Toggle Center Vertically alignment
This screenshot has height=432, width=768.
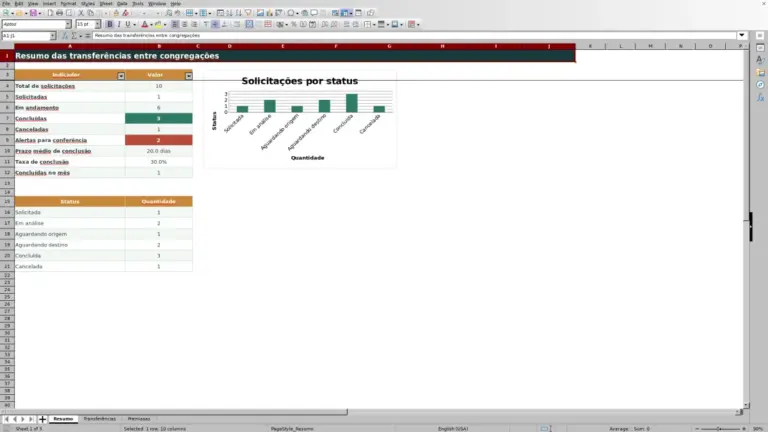pos(215,24)
